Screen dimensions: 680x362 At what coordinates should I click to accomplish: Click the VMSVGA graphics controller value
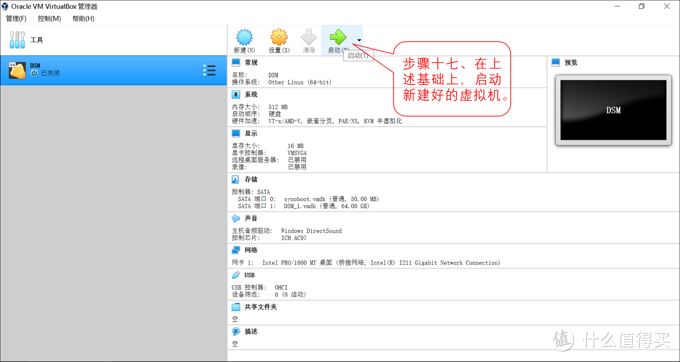pos(297,153)
